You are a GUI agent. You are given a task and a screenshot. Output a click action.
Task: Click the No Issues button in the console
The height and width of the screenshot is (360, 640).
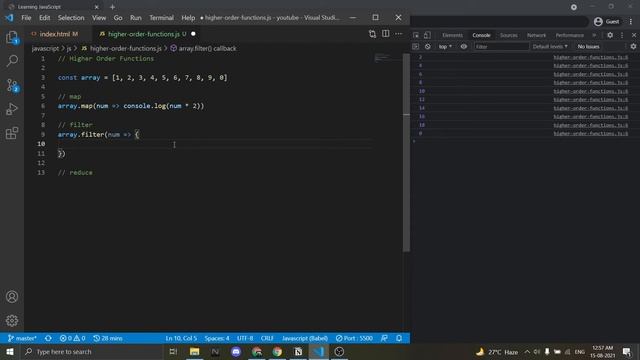[588, 47]
